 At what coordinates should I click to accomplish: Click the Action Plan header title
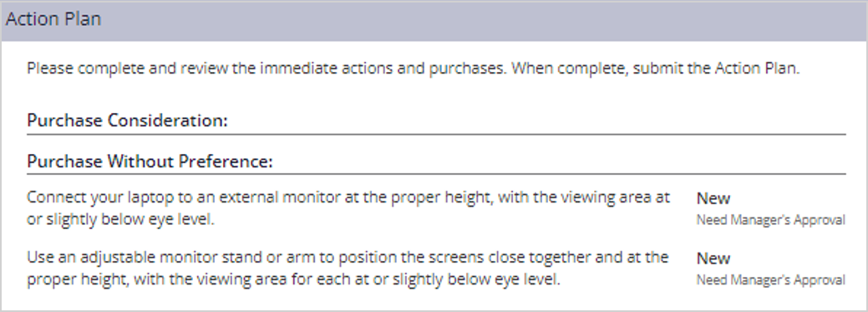(53, 19)
